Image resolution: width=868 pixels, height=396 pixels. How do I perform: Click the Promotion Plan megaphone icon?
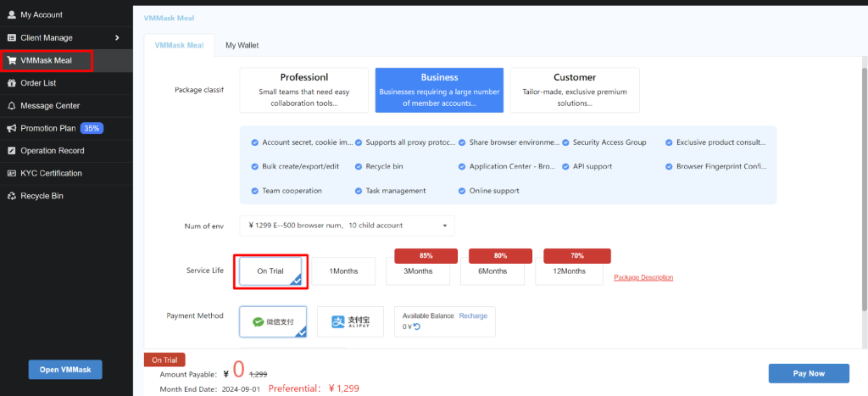(12, 129)
